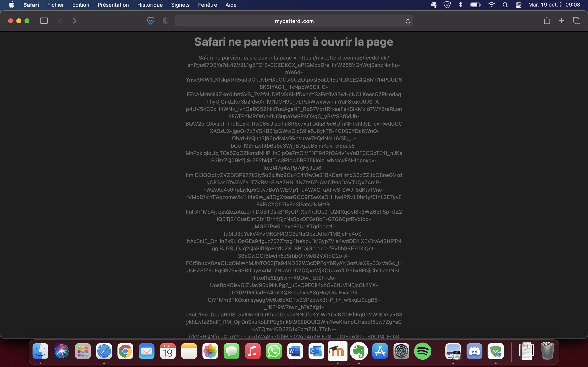Open the Share sheet button
This screenshot has width=588, height=367.
pyautogui.click(x=547, y=21)
